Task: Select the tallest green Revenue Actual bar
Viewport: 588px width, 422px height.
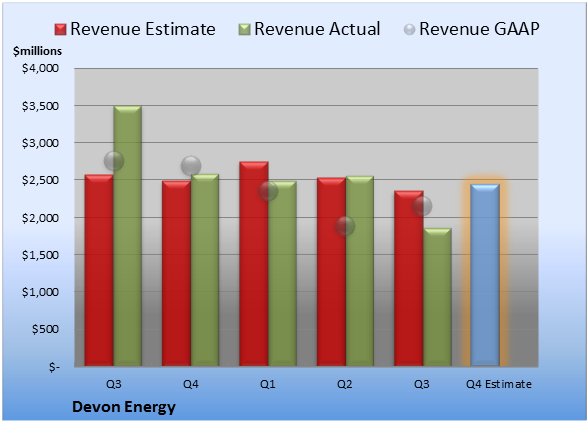Action: 128,236
